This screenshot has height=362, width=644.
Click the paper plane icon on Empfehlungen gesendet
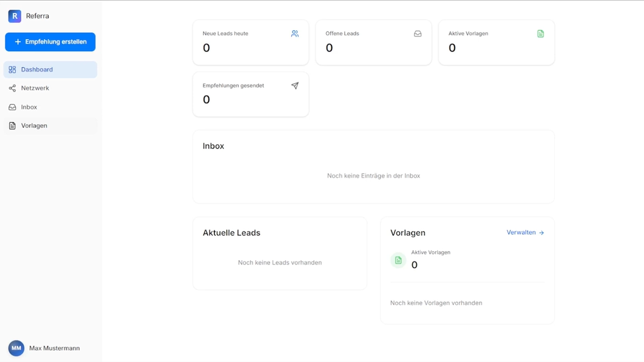pos(295,86)
